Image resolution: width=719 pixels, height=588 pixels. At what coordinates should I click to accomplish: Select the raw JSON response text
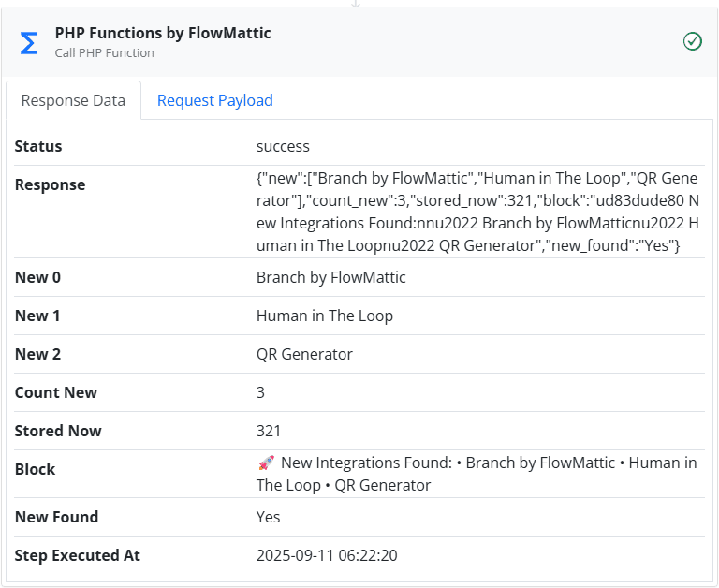tap(476, 211)
